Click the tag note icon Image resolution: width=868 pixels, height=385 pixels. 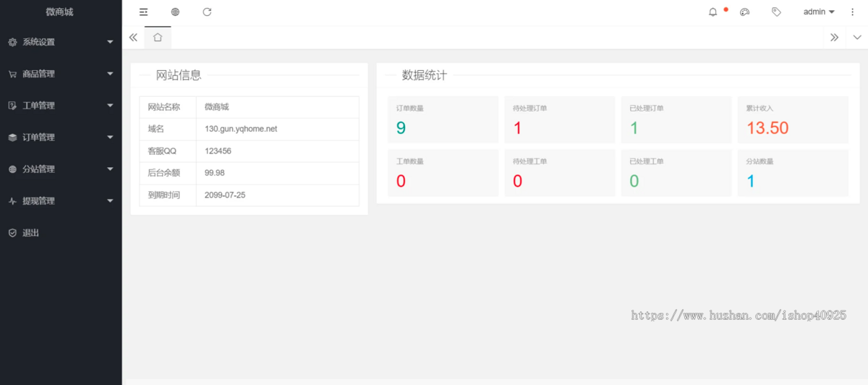[x=776, y=12]
